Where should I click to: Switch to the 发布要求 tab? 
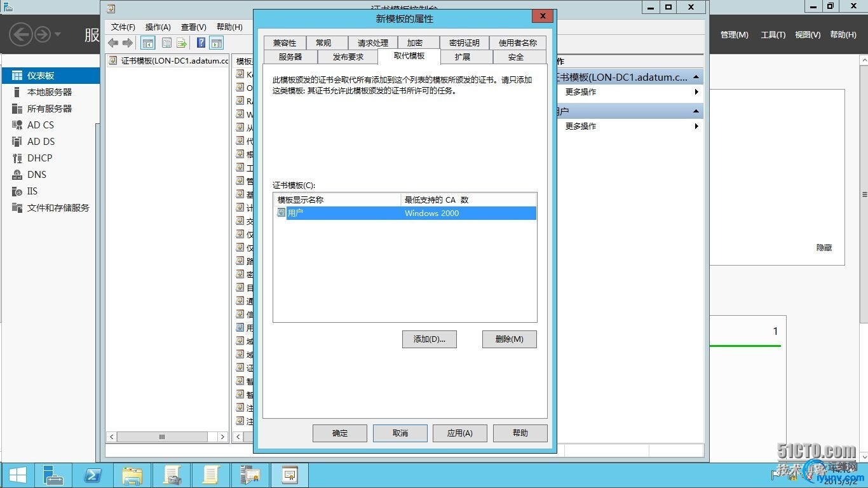click(348, 57)
